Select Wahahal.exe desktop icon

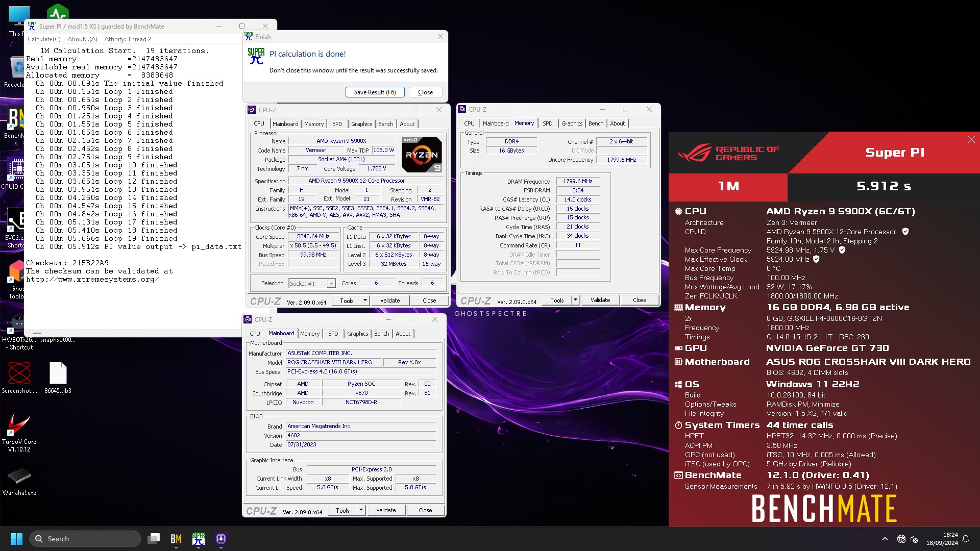click(19, 481)
